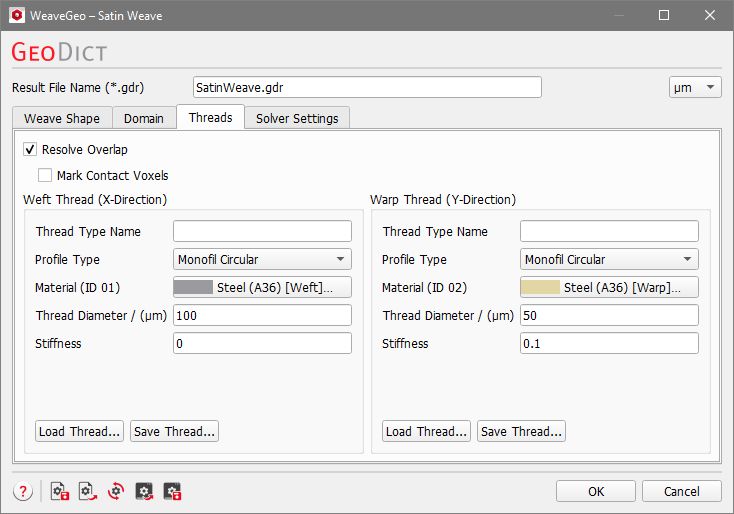Select the Threads tab
This screenshot has width=734, height=514.
[x=210, y=117]
